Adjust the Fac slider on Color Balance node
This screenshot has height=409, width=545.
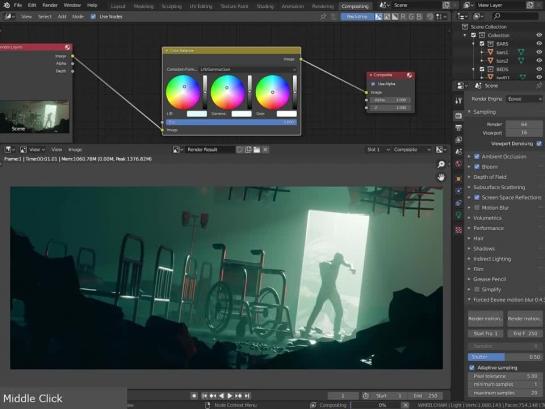pyautogui.click(x=231, y=122)
